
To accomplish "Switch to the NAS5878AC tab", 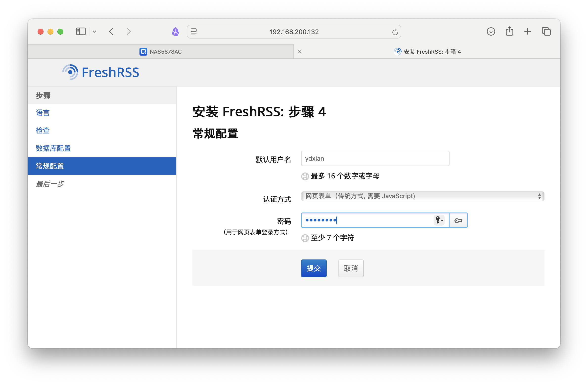I will [x=161, y=52].
